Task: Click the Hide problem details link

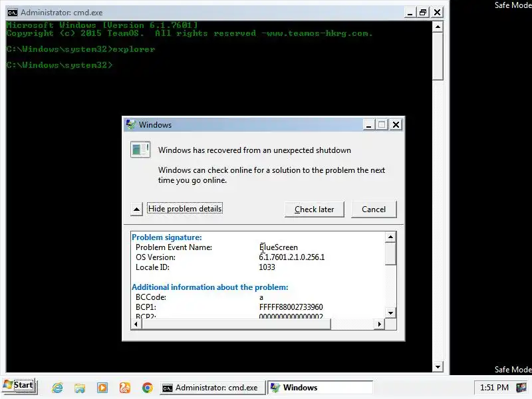Action: [185, 208]
